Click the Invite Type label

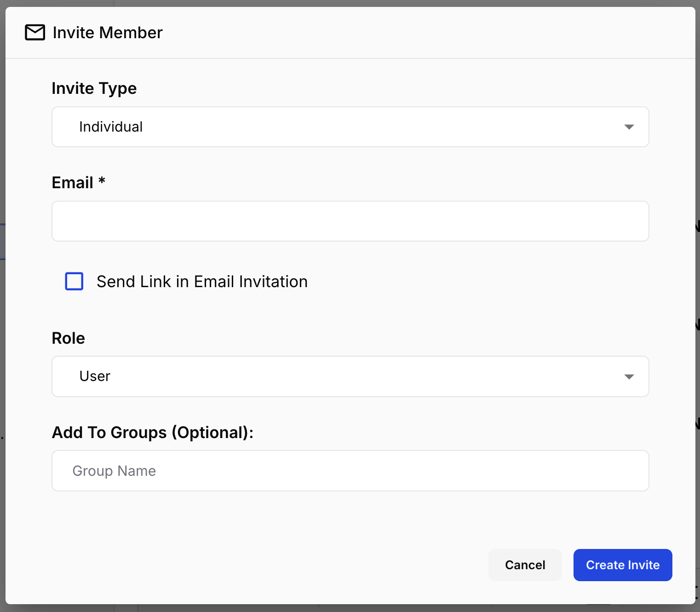tap(94, 88)
